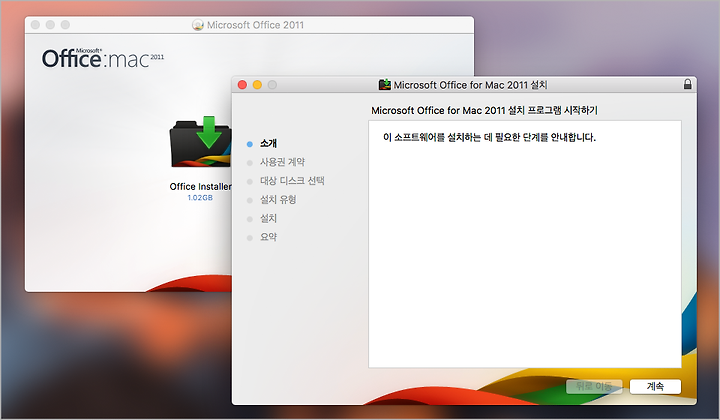720x420 pixels.
Task: Minimize the installer window with yellow button
Action: click(257, 84)
